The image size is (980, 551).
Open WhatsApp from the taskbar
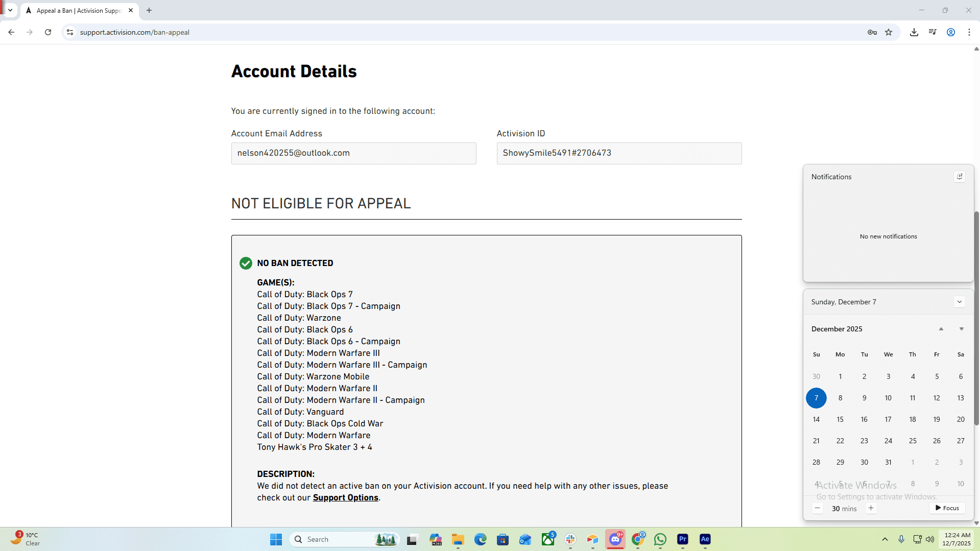[660, 539]
